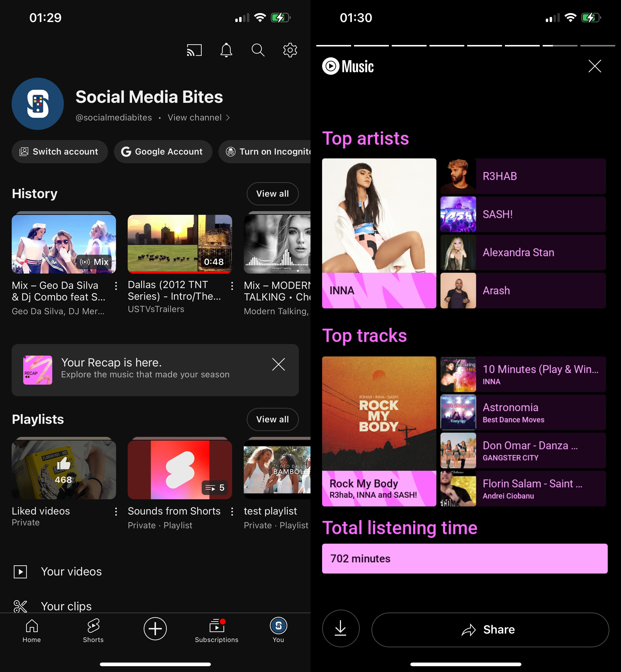The height and width of the screenshot is (672, 621).
Task: Tap Wi-Fi icon in right status bar
Action: (x=570, y=17)
